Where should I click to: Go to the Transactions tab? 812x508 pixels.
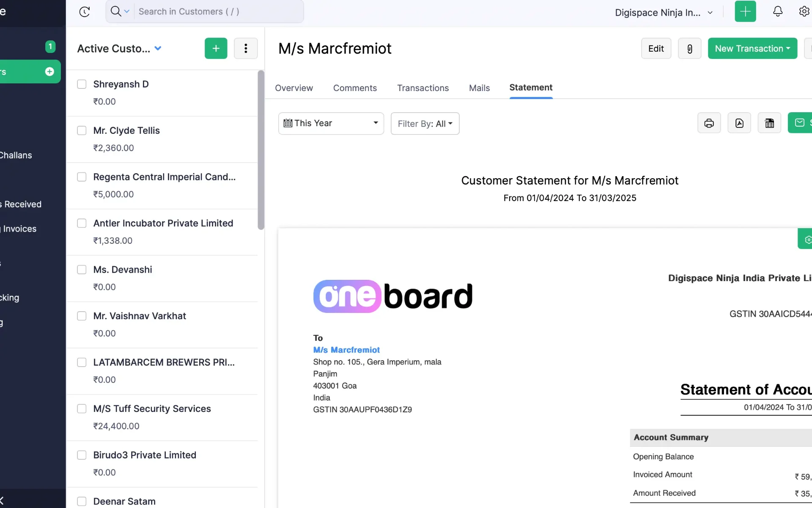coord(423,88)
